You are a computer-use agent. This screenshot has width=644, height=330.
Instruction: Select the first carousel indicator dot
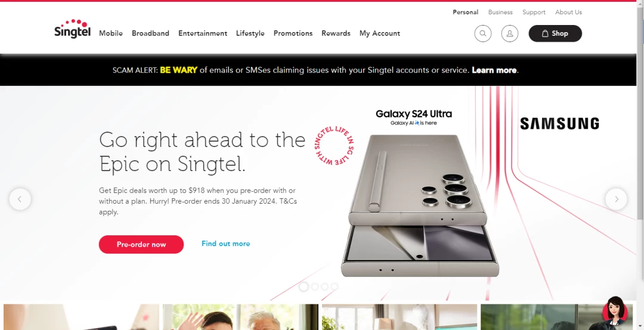tap(304, 287)
